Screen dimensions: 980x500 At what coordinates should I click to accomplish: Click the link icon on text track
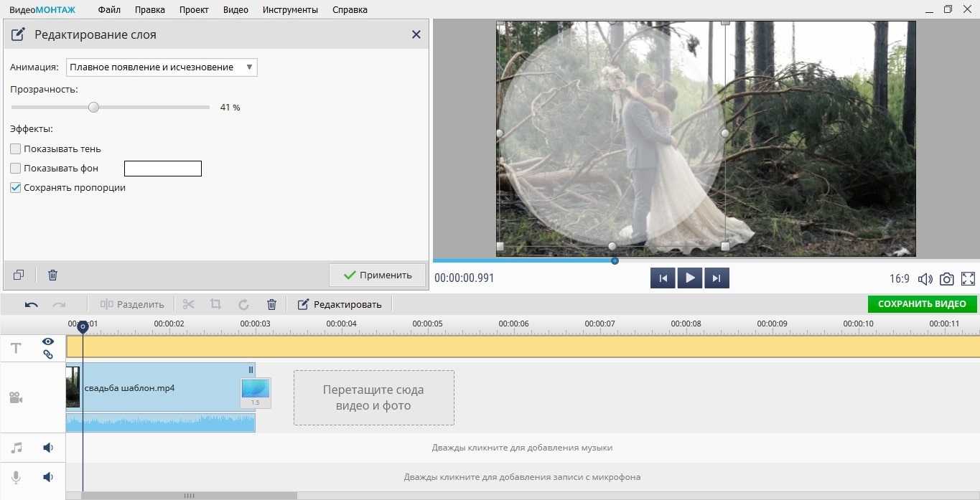pos(48,354)
